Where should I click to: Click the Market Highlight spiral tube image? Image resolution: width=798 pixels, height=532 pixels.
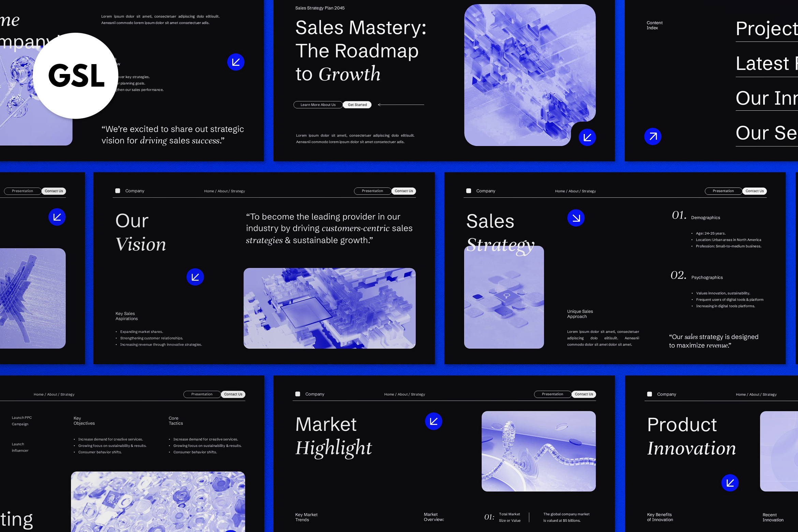[538, 451]
